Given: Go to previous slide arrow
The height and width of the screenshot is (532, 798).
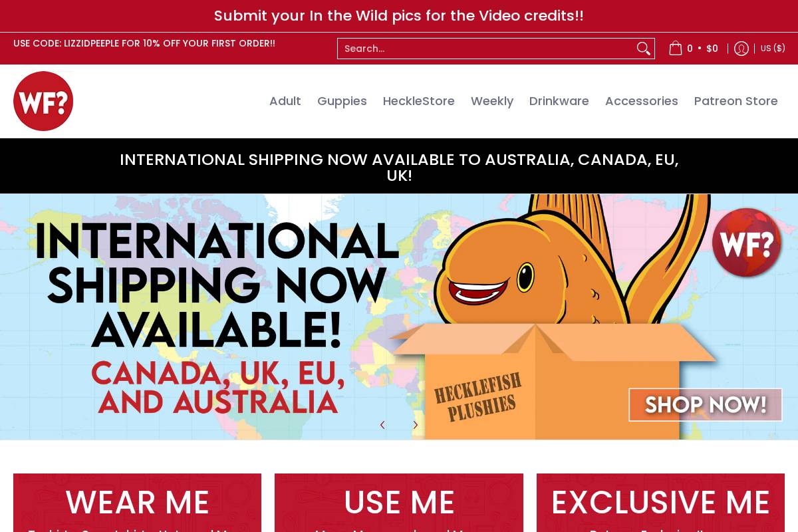Looking at the screenshot, I should (382, 425).
